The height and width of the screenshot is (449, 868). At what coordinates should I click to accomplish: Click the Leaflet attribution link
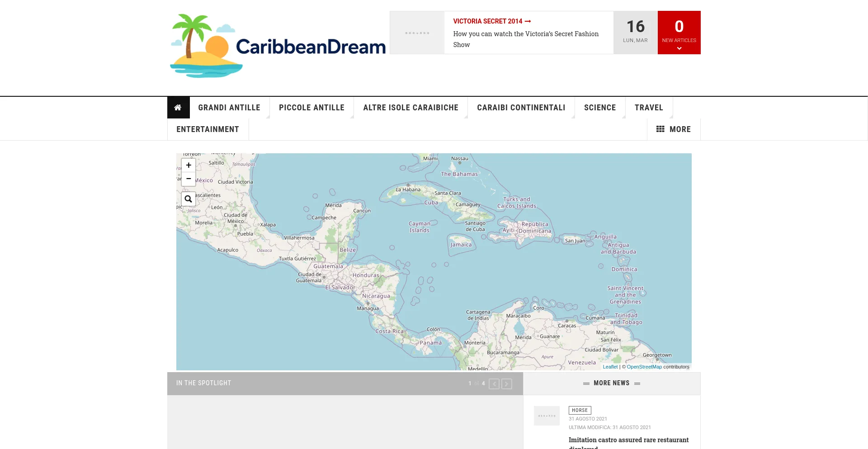pos(610,367)
